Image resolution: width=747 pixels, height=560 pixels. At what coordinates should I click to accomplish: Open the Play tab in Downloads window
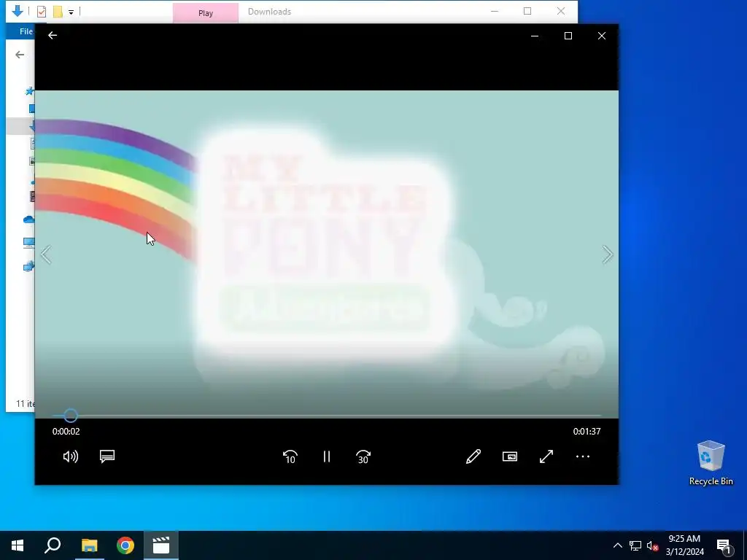pyautogui.click(x=206, y=13)
